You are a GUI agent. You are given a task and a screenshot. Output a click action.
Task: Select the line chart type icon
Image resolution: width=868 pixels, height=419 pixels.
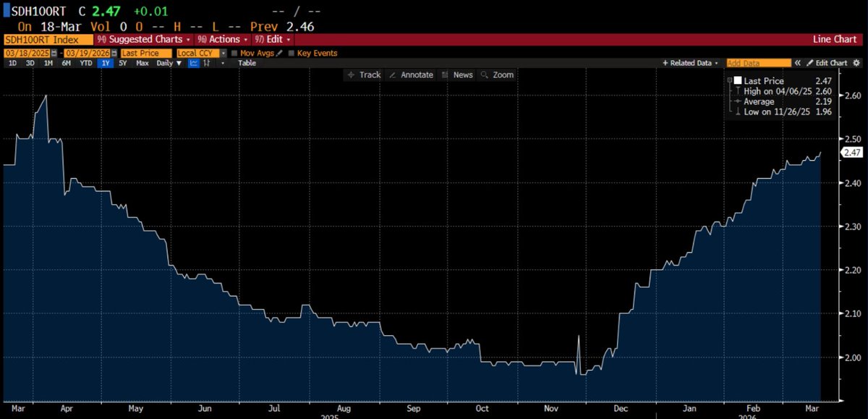click(x=194, y=64)
